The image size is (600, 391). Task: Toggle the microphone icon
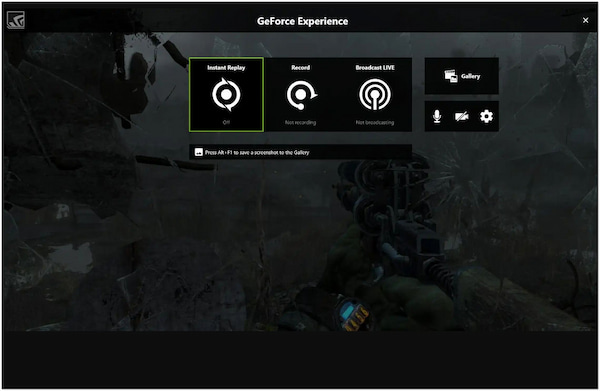pos(437,116)
